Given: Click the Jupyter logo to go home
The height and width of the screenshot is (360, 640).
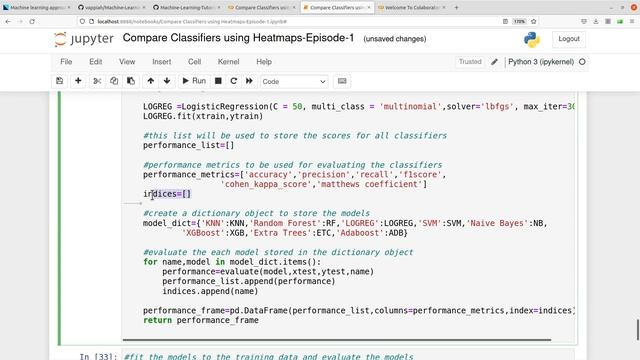Looking at the screenshot, I should click(84, 39).
